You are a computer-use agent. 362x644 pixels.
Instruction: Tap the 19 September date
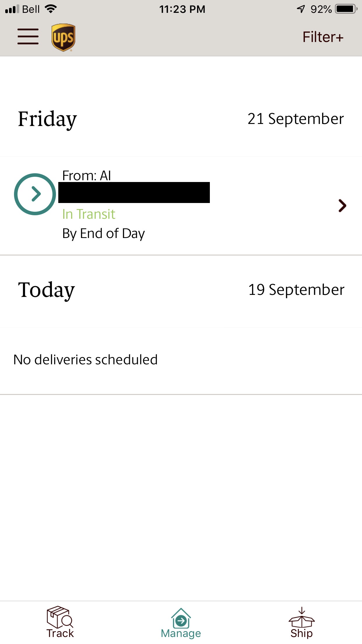point(296,290)
